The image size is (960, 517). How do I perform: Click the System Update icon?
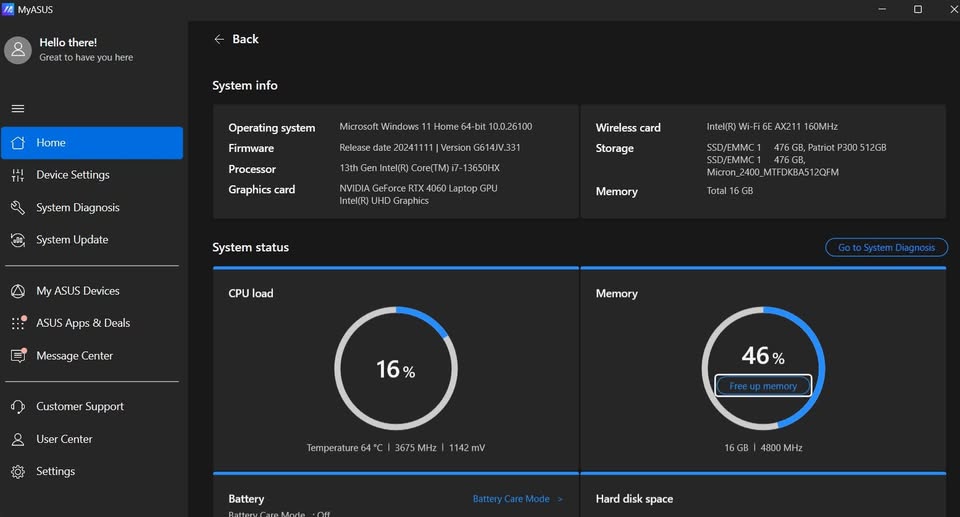pos(18,240)
